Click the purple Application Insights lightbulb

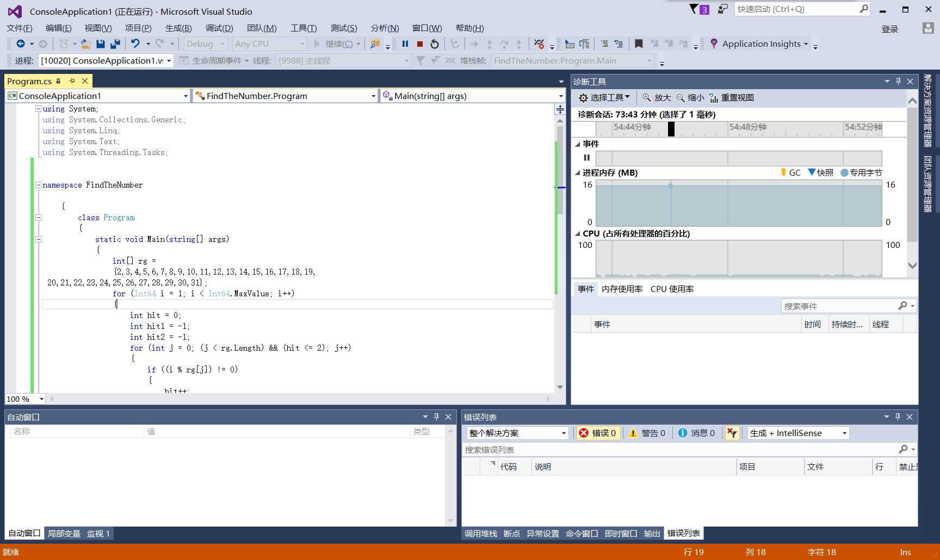[x=714, y=43]
